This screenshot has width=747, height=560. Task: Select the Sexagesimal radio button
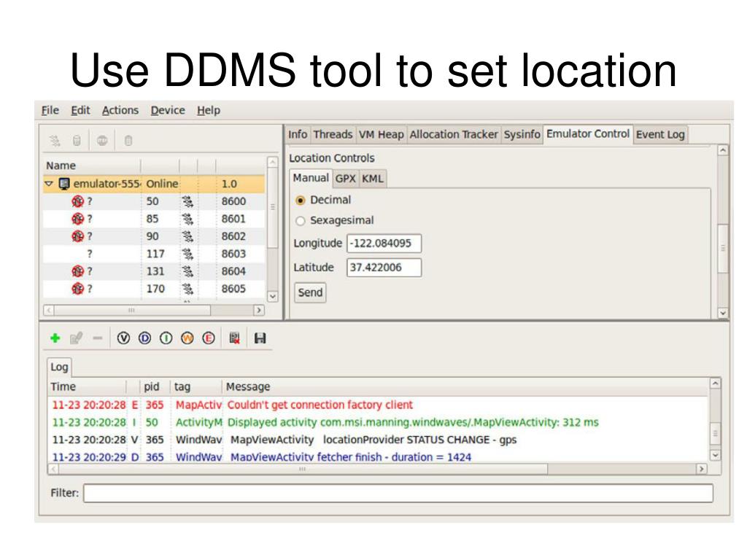pyautogui.click(x=300, y=221)
